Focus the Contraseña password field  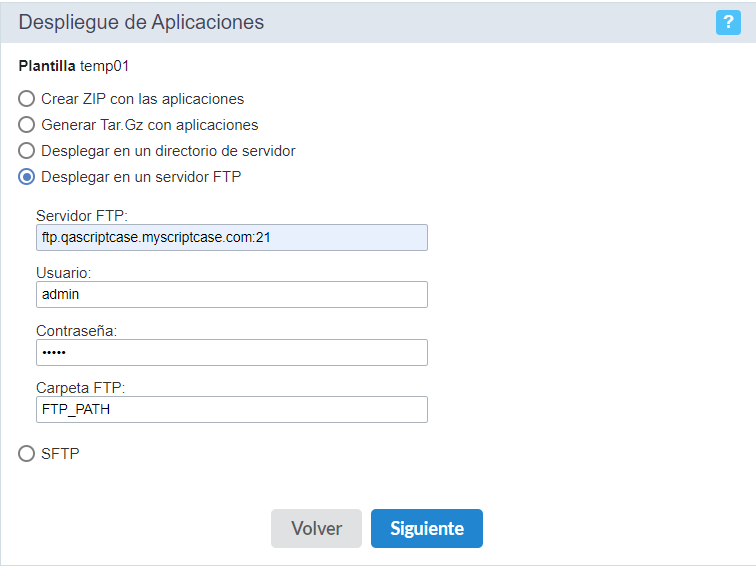pos(232,352)
